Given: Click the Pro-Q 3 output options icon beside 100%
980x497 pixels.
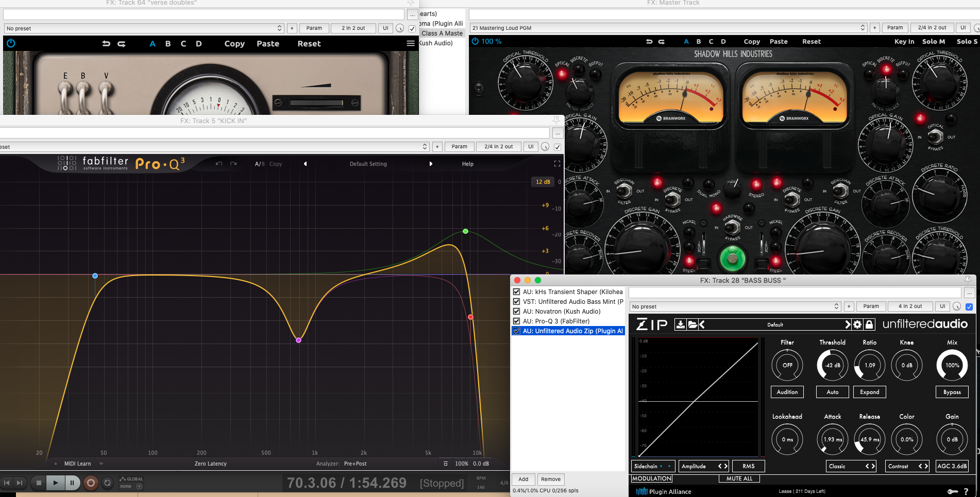Looking at the screenshot, I should pyautogui.click(x=446, y=464).
